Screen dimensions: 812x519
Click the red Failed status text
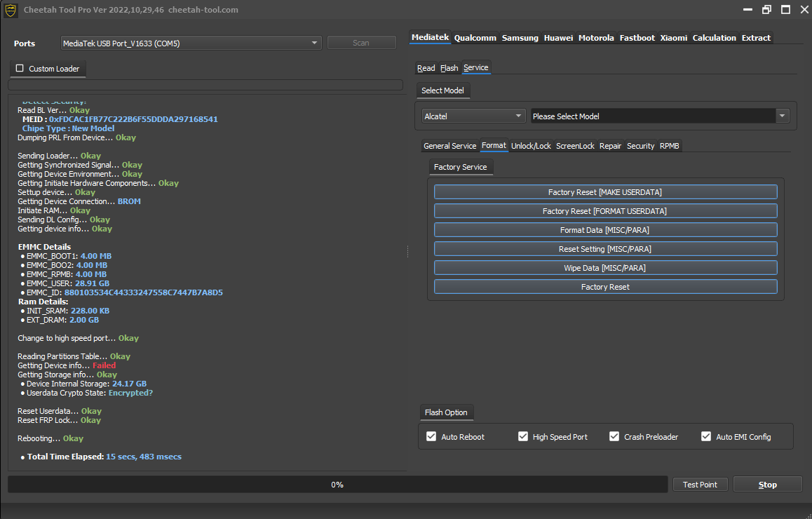tap(104, 365)
